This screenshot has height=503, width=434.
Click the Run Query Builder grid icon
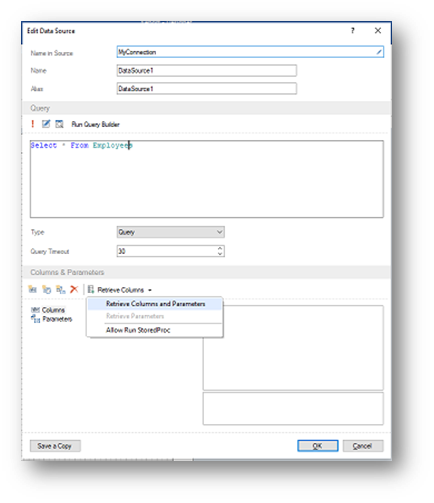pyautogui.click(x=59, y=124)
